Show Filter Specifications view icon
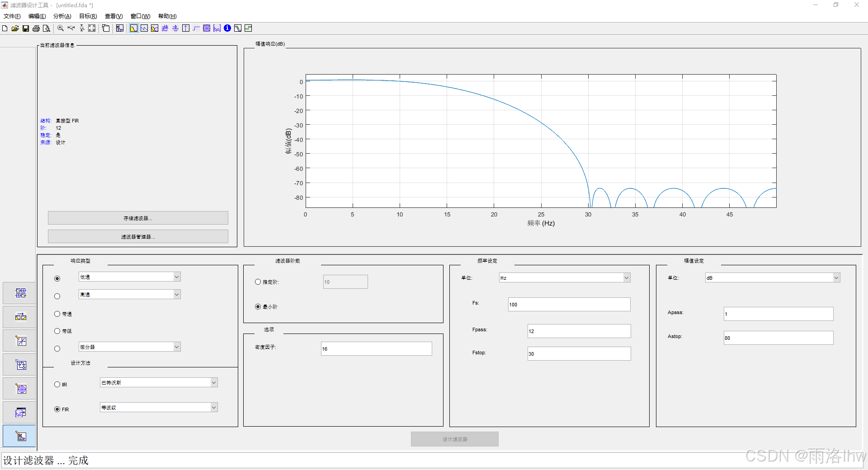 (120, 28)
